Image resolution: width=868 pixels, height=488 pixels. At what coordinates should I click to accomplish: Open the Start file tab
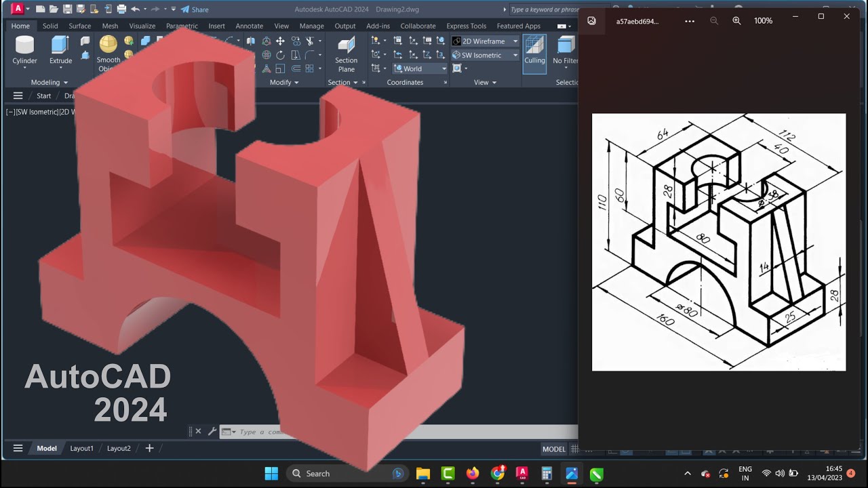pyautogui.click(x=43, y=96)
